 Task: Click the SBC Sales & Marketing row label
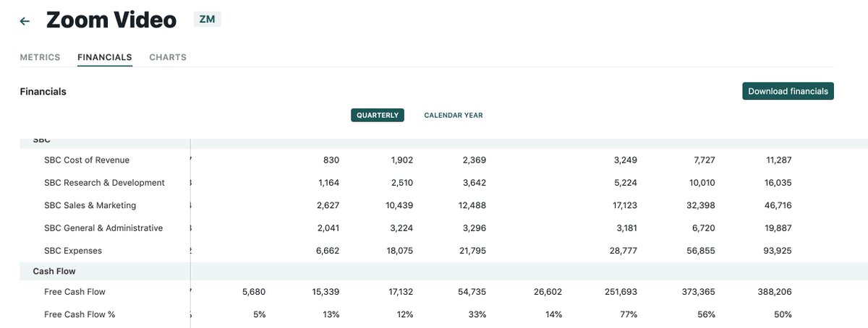(90, 205)
